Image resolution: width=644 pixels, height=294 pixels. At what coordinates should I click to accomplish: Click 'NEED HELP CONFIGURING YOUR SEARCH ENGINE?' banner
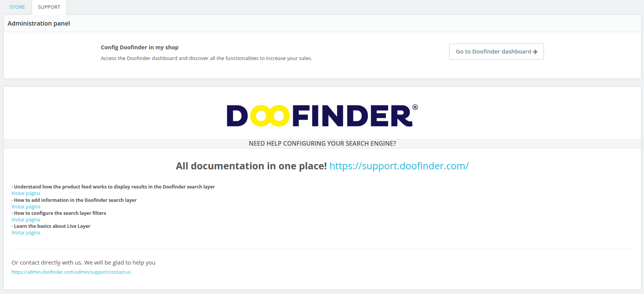click(322, 143)
